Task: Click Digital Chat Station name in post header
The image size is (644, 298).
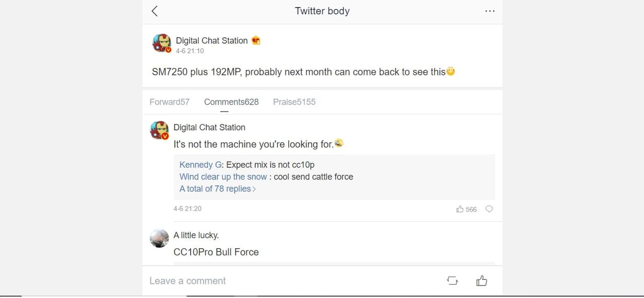Action: pos(211,41)
